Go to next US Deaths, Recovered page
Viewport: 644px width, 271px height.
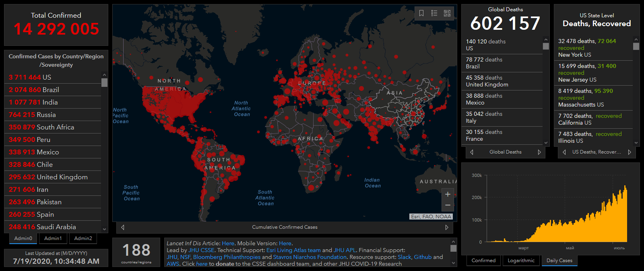click(x=630, y=152)
